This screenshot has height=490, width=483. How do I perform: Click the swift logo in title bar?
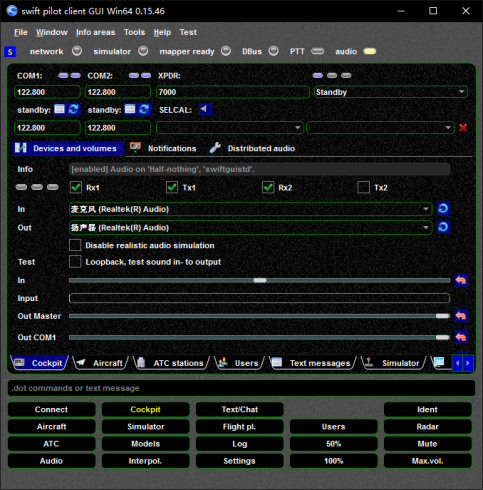pyautogui.click(x=12, y=11)
